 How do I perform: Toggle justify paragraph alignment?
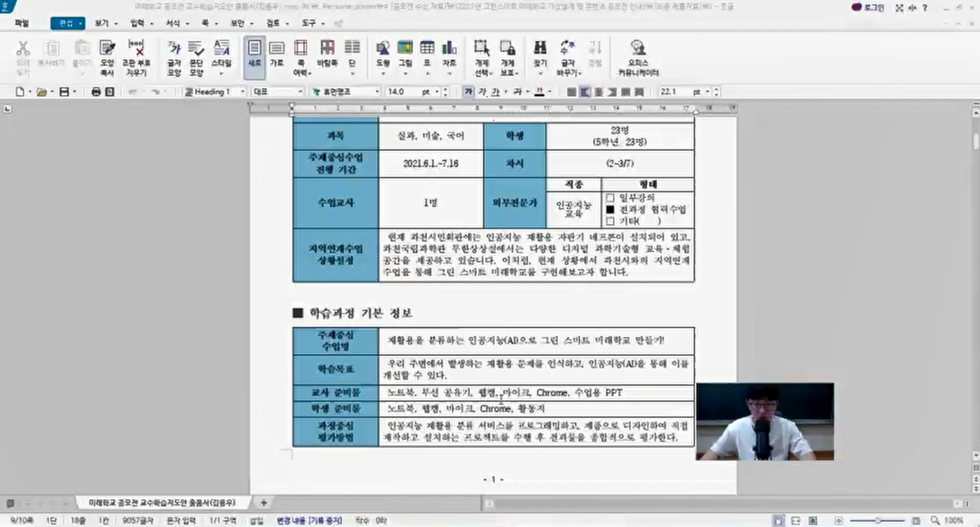[x=571, y=92]
